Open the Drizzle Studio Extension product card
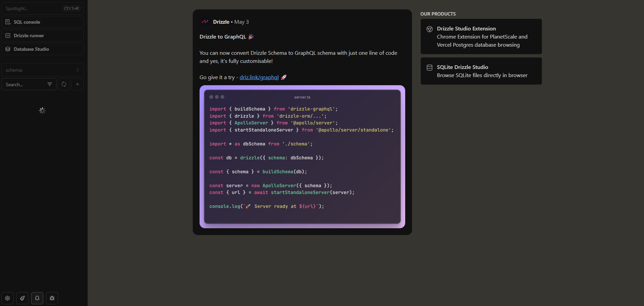The height and width of the screenshot is (306, 644). (481, 37)
